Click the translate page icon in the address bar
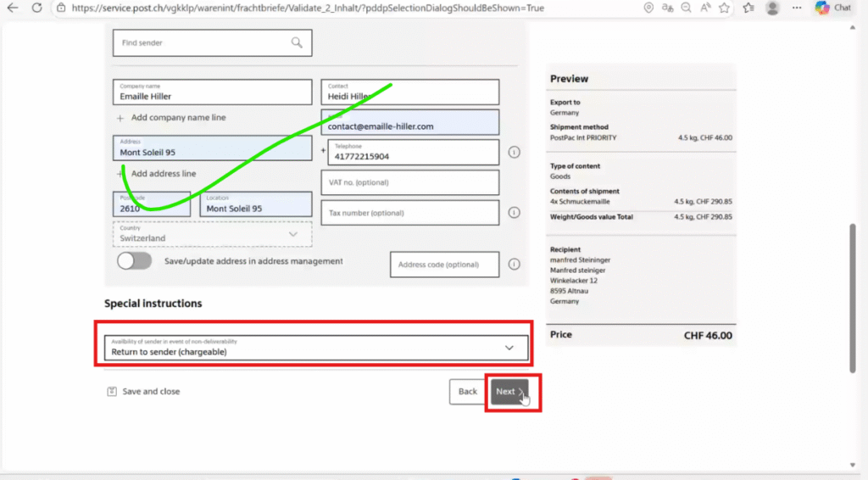The width and height of the screenshot is (868, 480). (668, 8)
